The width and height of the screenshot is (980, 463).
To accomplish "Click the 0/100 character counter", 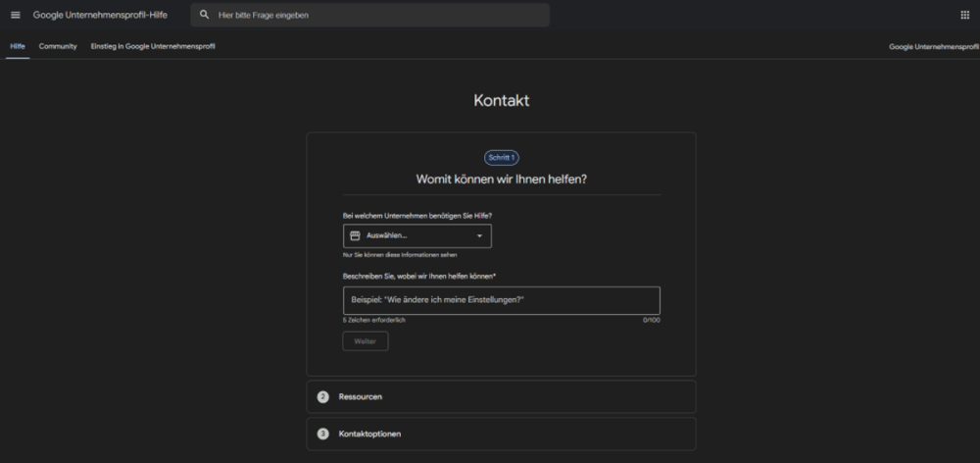I will pos(652,321).
